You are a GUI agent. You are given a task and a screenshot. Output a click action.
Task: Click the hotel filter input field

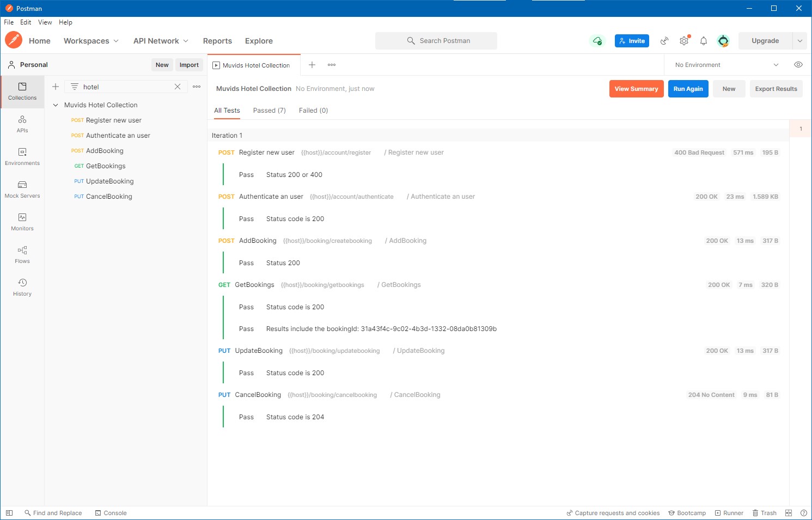click(125, 87)
